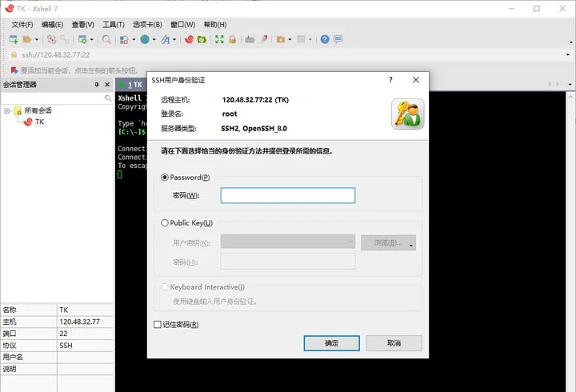Open dropdown arrow next to Open folder icon
The width and height of the screenshot is (576, 392).
pos(37,39)
